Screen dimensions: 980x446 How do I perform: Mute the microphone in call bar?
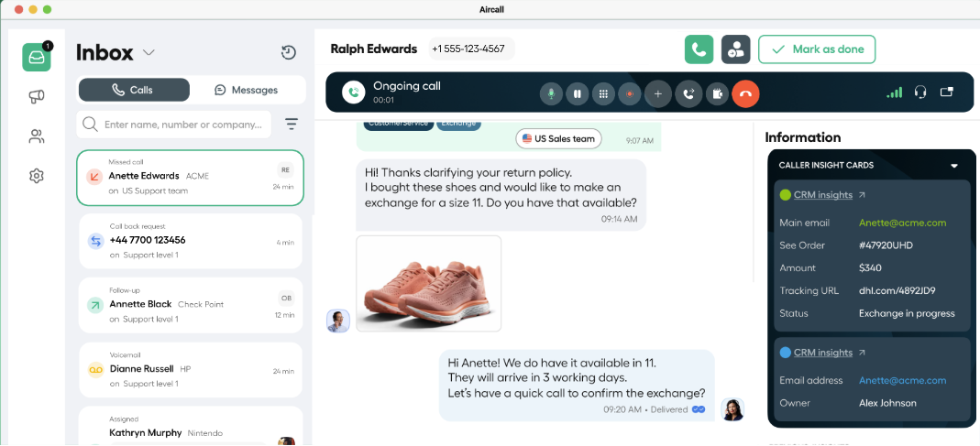tap(551, 92)
